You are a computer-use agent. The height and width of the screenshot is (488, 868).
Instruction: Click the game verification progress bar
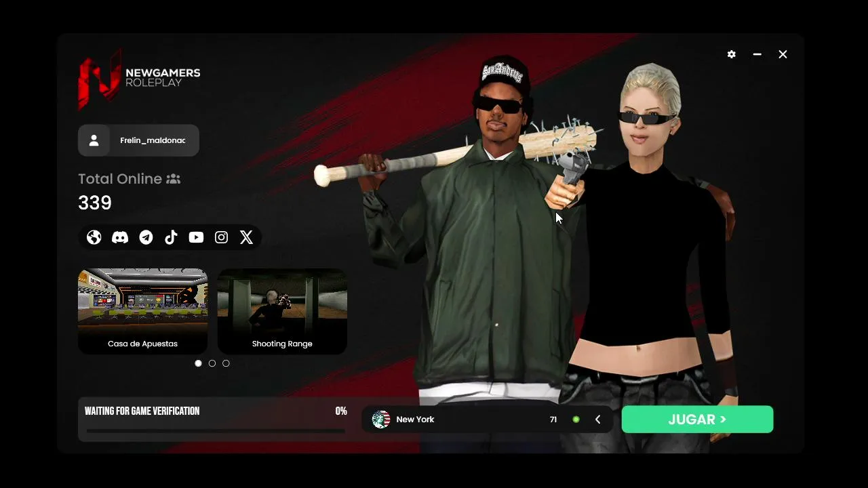[x=216, y=430]
